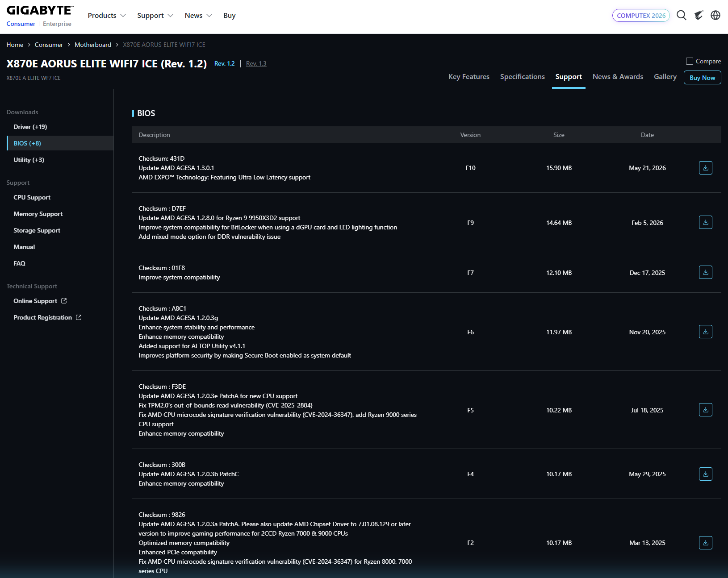The height and width of the screenshot is (578, 728).
Task: Select Consumer under the GIGABYTE logo
Action: (21, 24)
